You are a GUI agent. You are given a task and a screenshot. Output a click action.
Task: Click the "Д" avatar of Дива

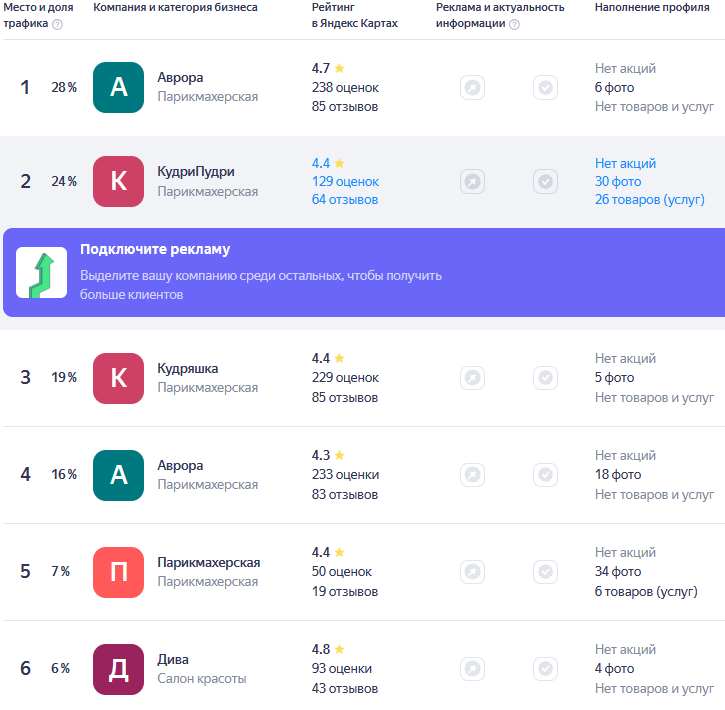[x=118, y=669]
